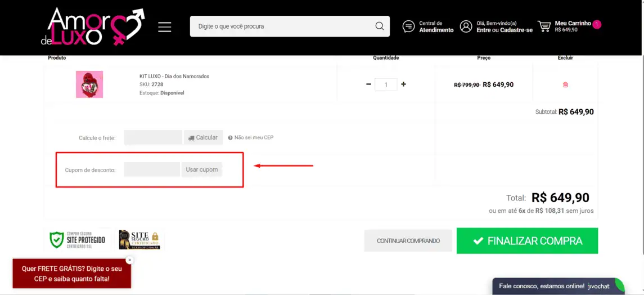Click the Central de Atendimento text link

436,26
